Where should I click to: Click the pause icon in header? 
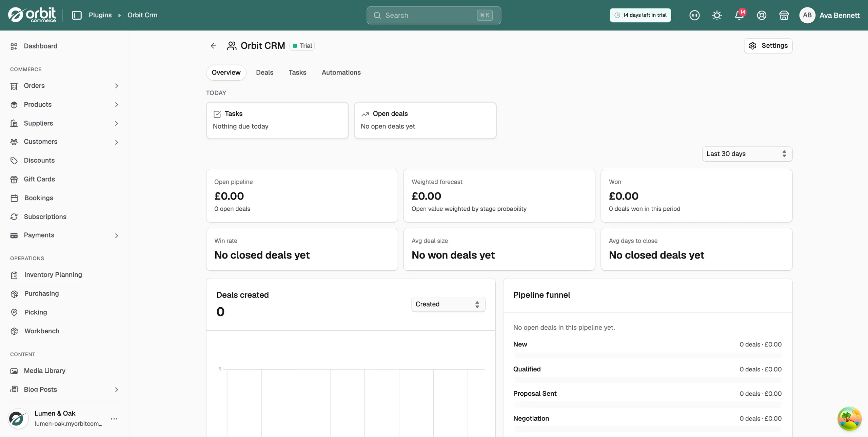pos(694,15)
